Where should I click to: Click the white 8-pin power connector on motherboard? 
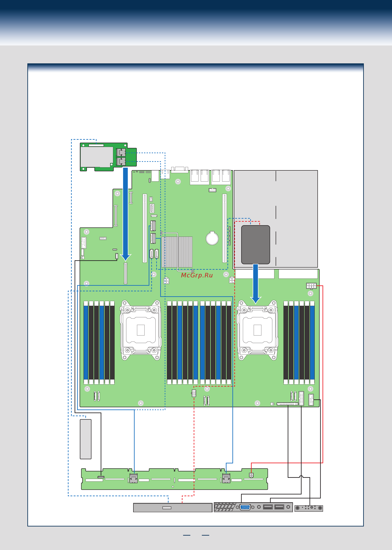[x=311, y=286]
